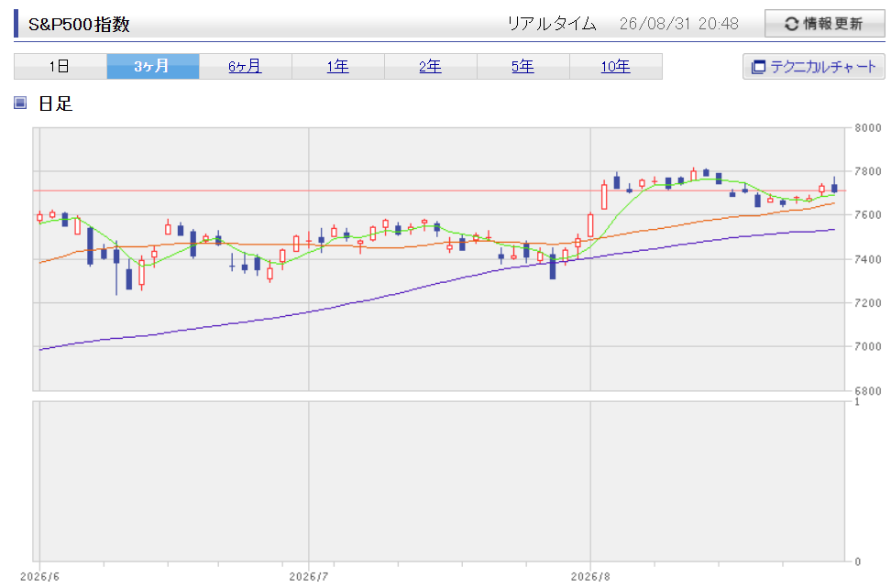Click the latest candlestick at the chart's right end
891x588 pixels.
(834, 187)
